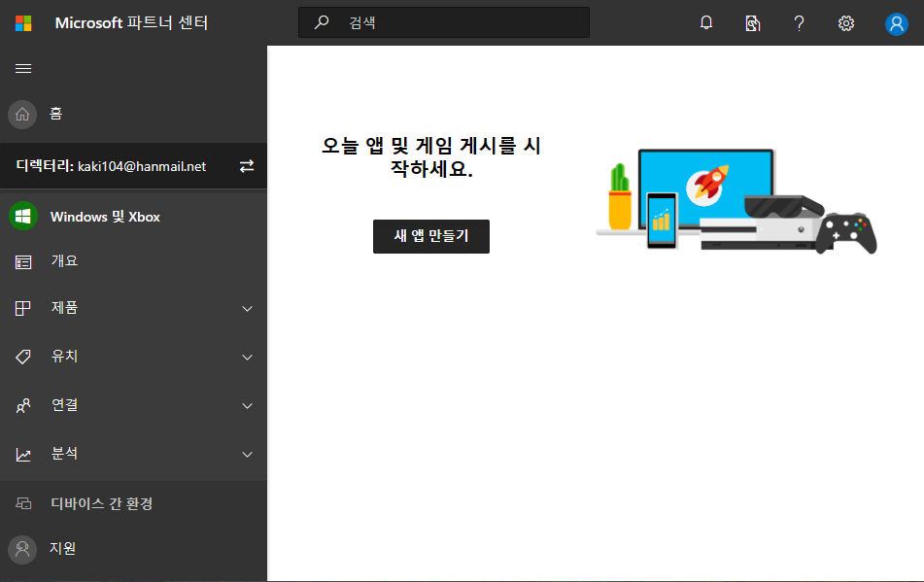The width and height of the screenshot is (924, 582).
Task: Open the feedback document icon in header
Action: [753, 23]
